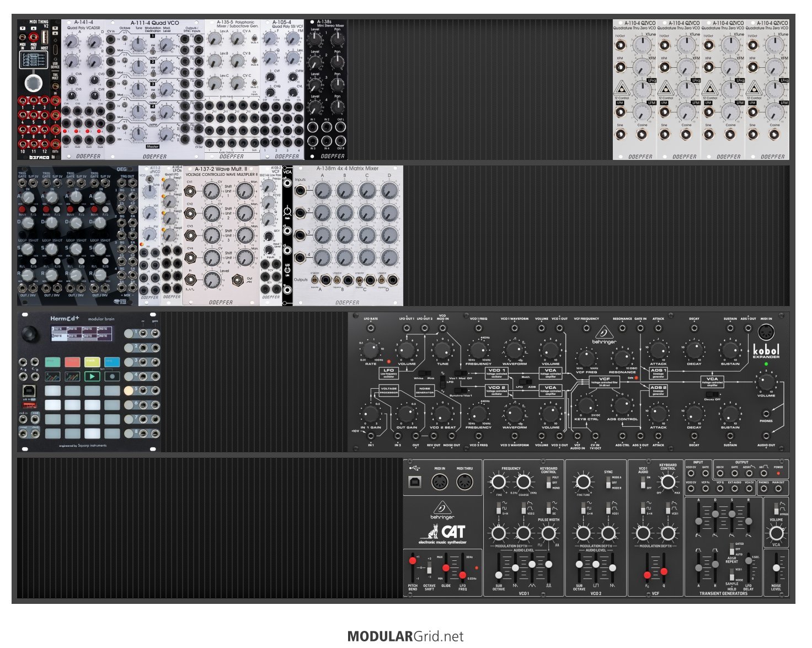The image size is (812, 648).
Task: Flip the Kobol White/Pink noise switch
Action: pyautogui.click(x=424, y=373)
